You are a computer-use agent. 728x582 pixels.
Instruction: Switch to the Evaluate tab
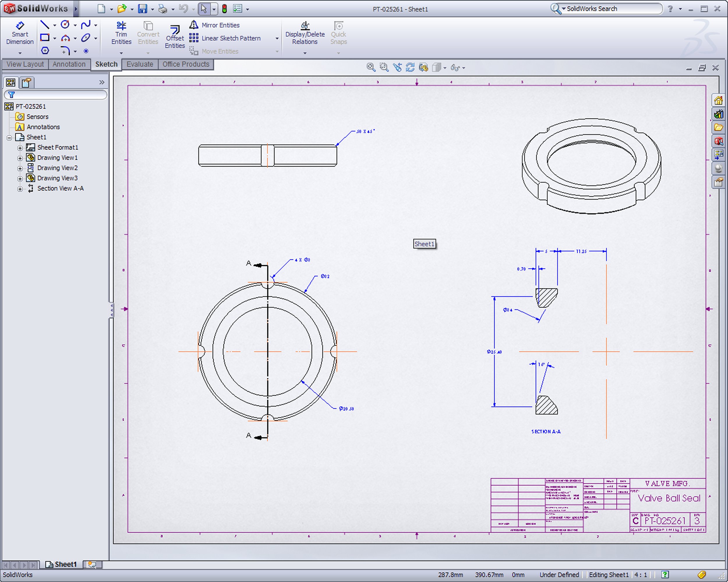139,64
